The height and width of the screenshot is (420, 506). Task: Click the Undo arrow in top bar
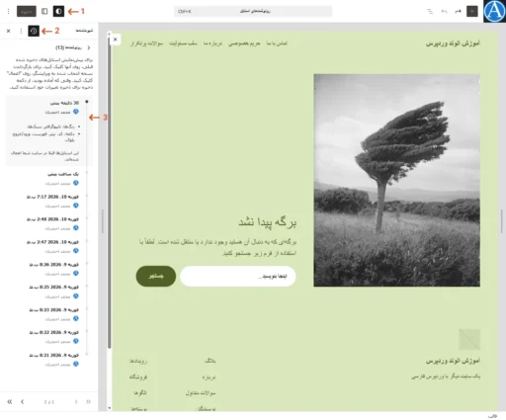coord(444,11)
